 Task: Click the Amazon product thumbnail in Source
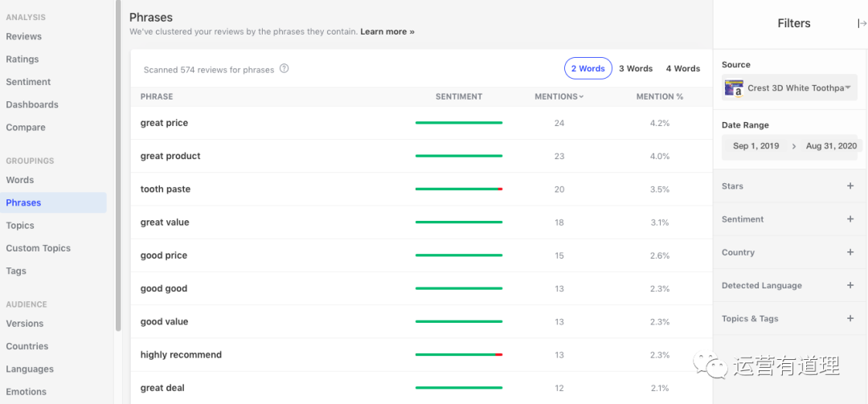pyautogui.click(x=733, y=88)
